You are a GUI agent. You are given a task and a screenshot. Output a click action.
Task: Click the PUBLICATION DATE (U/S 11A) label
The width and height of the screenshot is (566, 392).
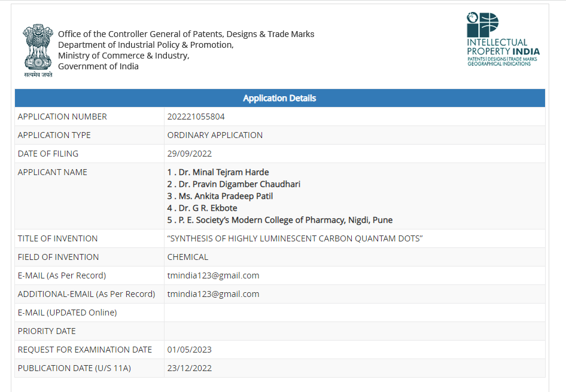(x=74, y=368)
